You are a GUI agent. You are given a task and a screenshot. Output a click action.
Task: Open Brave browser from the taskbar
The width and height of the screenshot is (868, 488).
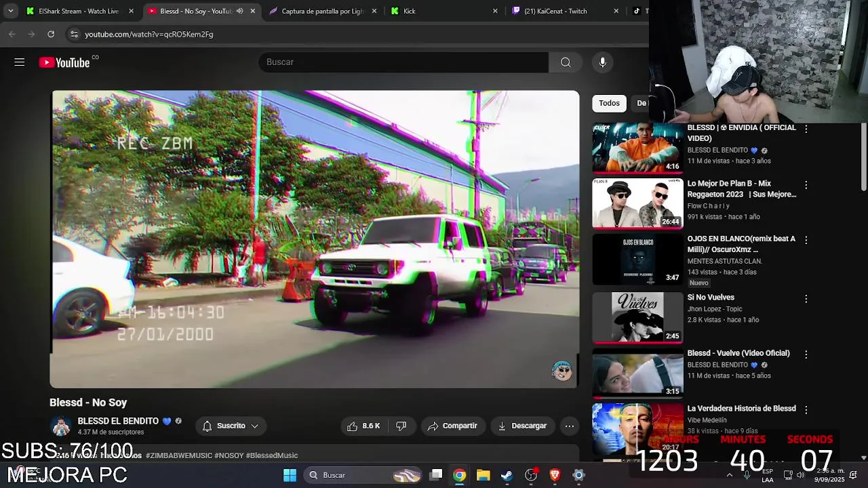[555, 475]
